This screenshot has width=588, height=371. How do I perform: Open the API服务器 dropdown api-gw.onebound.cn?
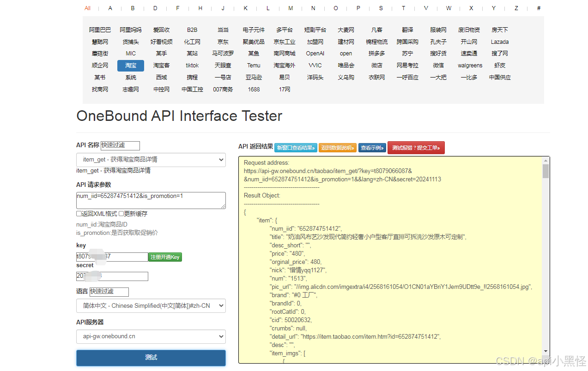point(151,336)
